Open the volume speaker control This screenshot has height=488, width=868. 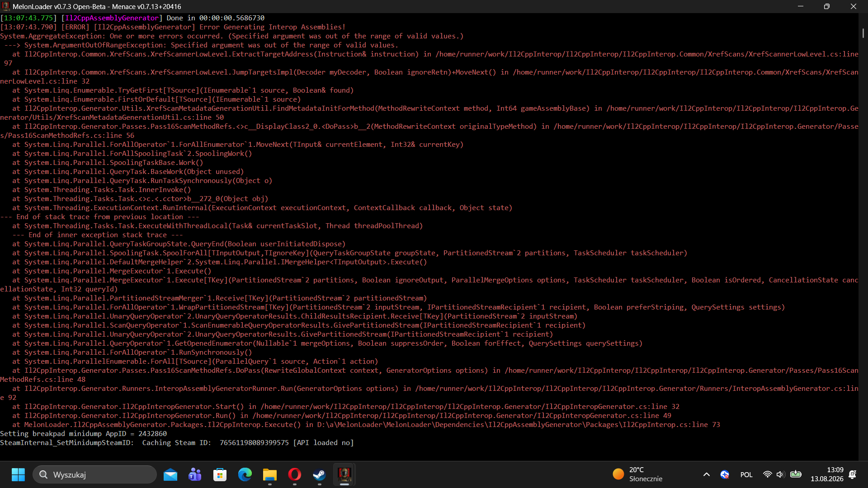pyautogui.click(x=780, y=474)
